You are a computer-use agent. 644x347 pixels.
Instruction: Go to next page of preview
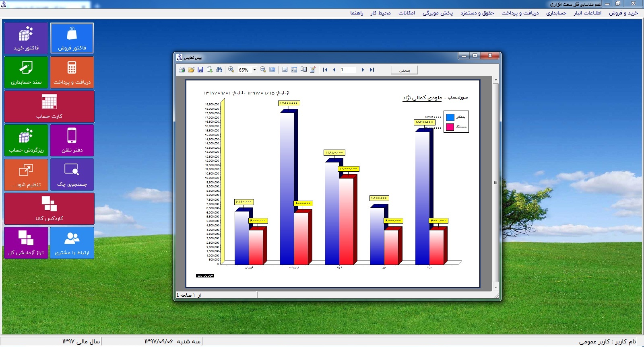click(363, 70)
